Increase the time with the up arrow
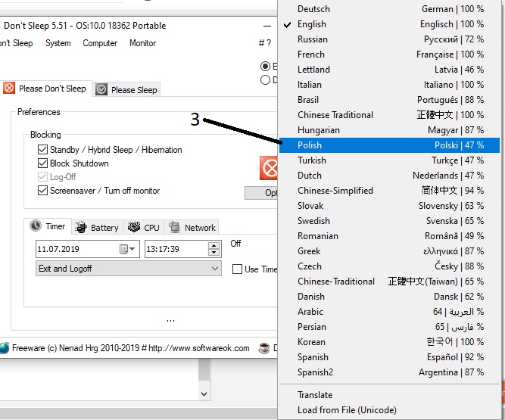The image size is (505, 420). pyautogui.click(x=214, y=245)
